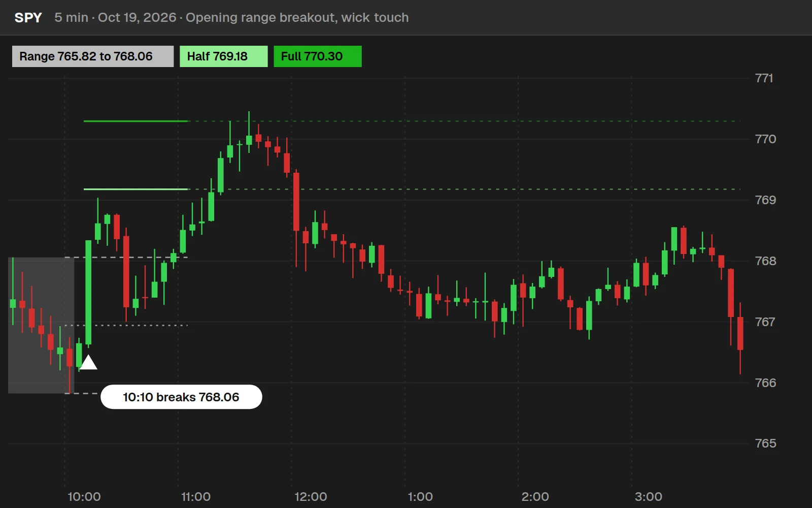Click the 12:00 time axis label

coord(311,497)
